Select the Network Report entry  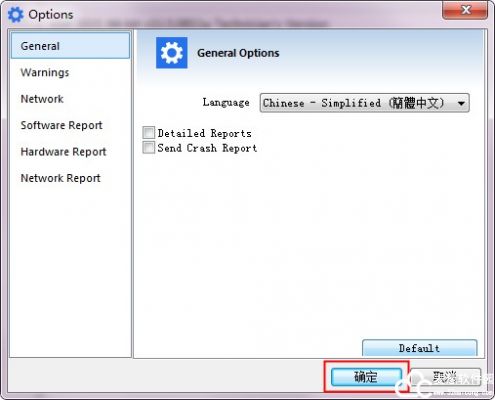tap(60, 178)
